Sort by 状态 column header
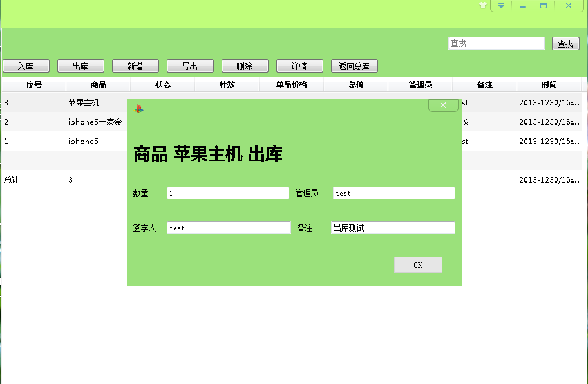588x384 pixels. click(163, 85)
